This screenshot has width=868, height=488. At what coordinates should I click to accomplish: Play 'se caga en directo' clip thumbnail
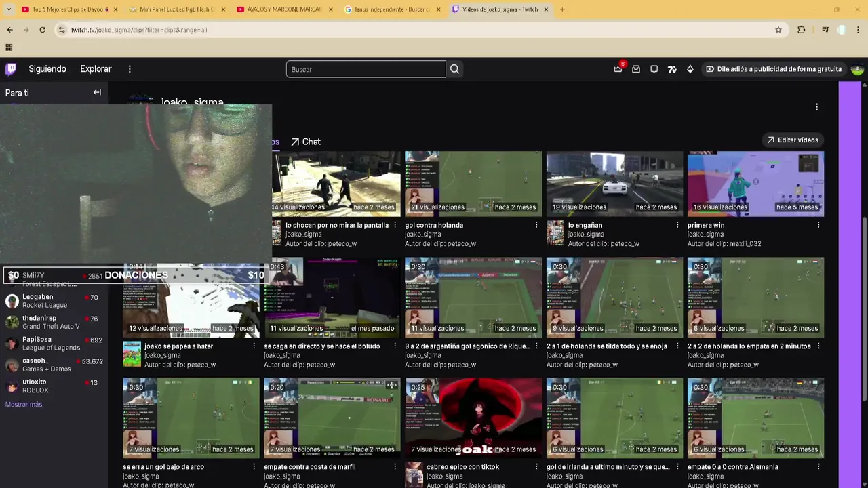[x=332, y=297]
